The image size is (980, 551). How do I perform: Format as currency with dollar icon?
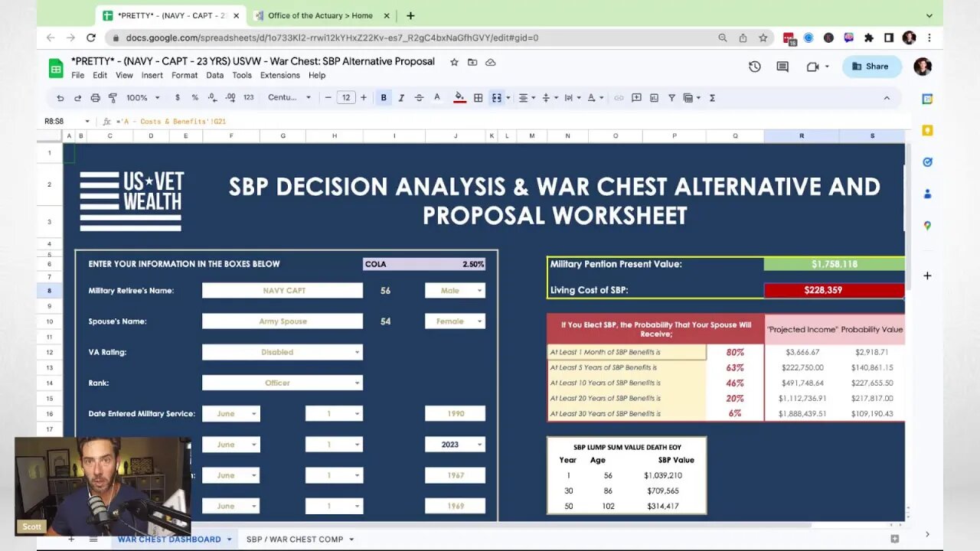(x=178, y=98)
